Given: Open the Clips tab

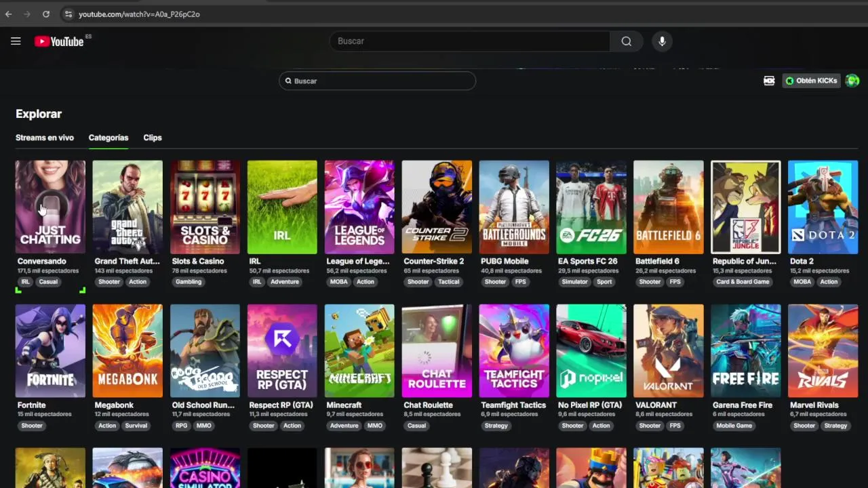Looking at the screenshot, I should (x=153, y=138).
